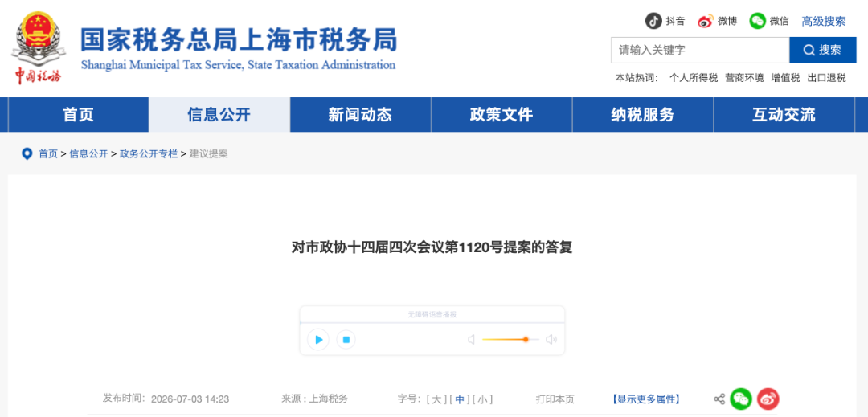Share to WeChat green icon

741,399
